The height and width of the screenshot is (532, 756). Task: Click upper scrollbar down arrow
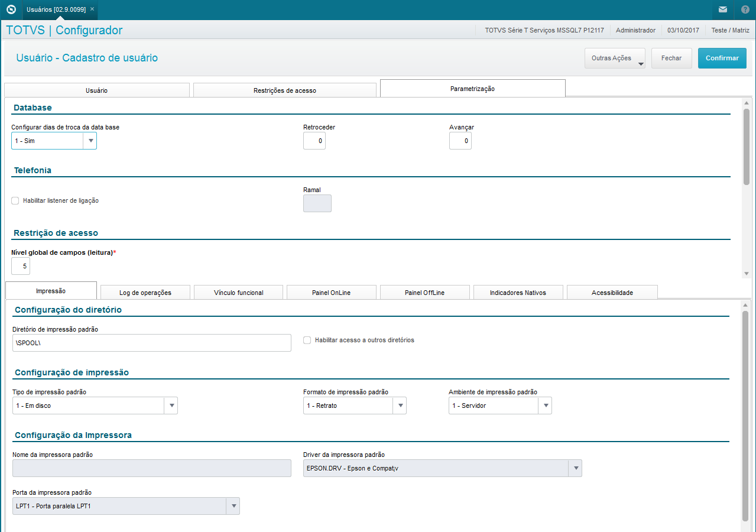[747, 273]
